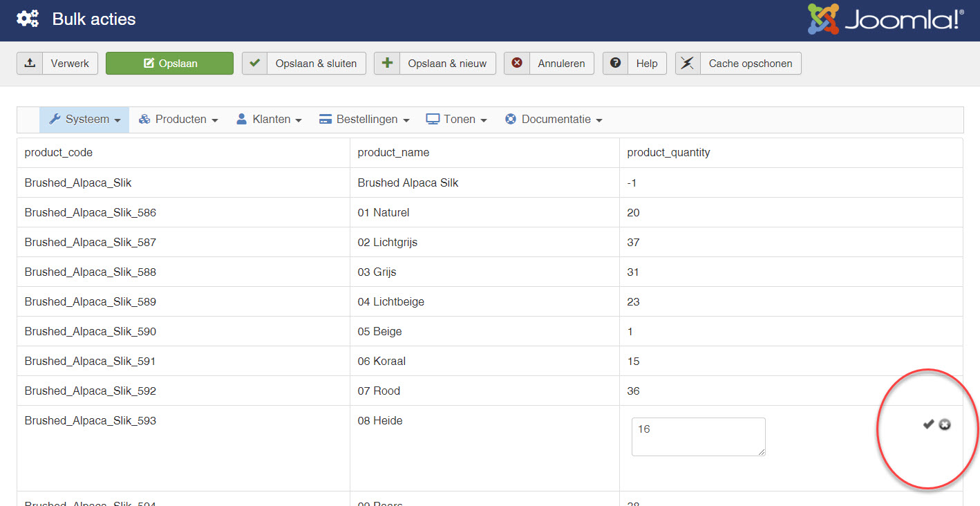Expand the Producten dropdown menu
This screenshot has height=506, width=980.
[x=178, y=120]
